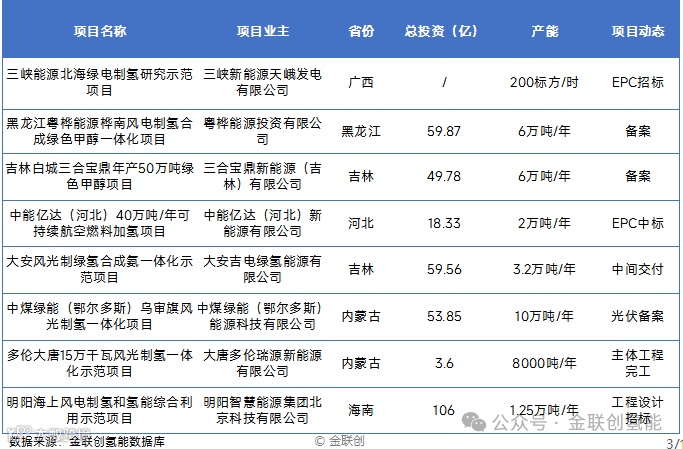Select 大唐多伦瑞源新能源有限公司 owner cell
This screenshot has width=683, height=449.
(x=263, y=363)
